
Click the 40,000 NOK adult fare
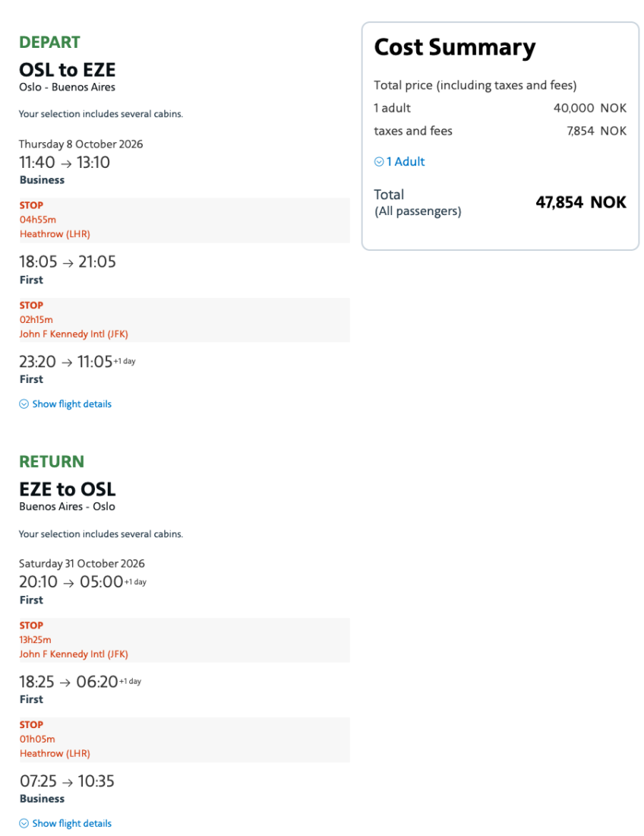point(590,108)
